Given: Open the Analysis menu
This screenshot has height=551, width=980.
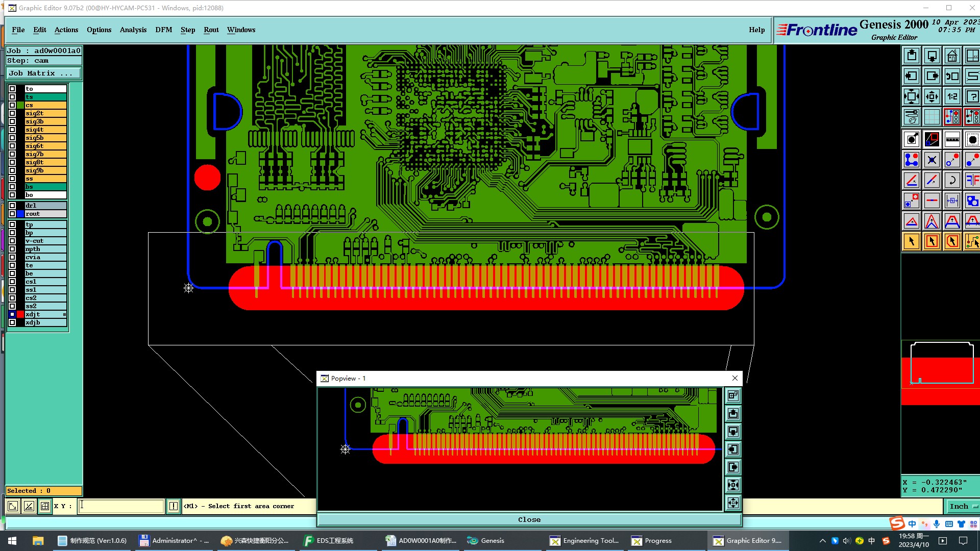Looking at the screenshot, I should point(133,30).
